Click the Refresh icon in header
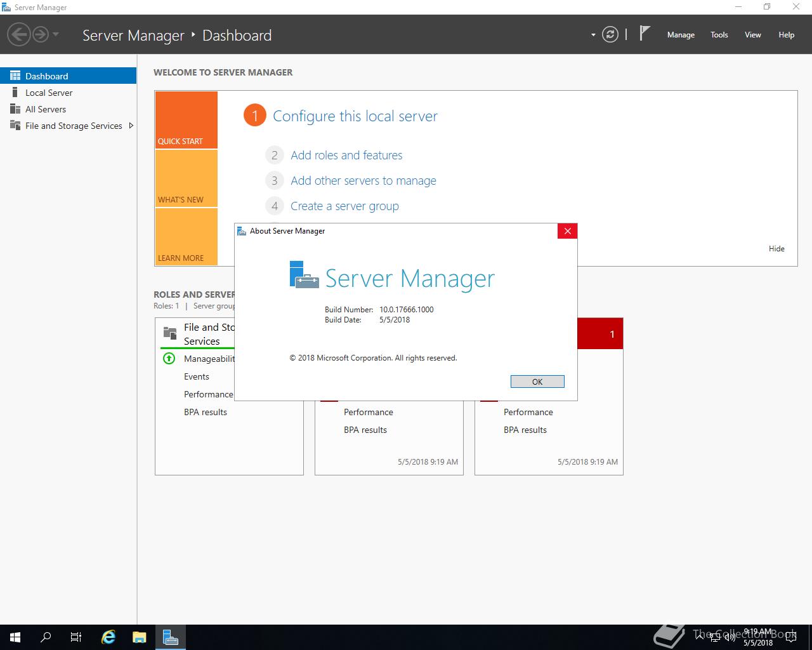812x650 pixels. point(610,34)
